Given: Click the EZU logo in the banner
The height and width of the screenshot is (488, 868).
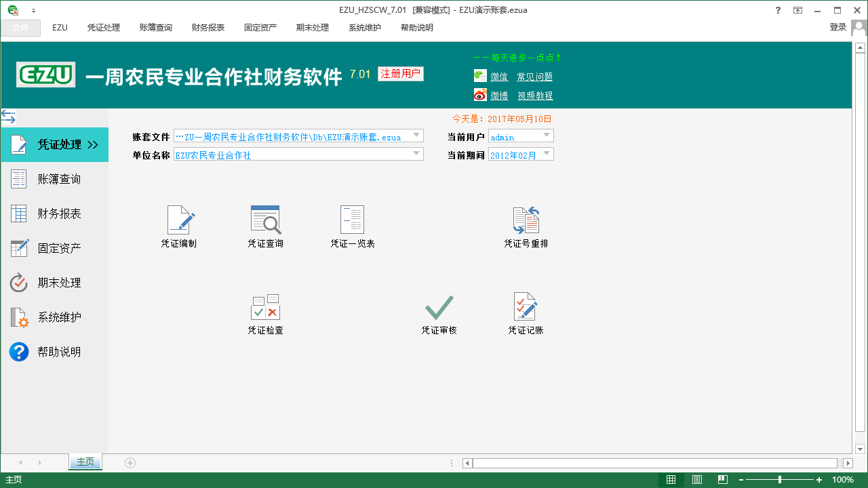Looking at the screenshot, I should [46, 75].
